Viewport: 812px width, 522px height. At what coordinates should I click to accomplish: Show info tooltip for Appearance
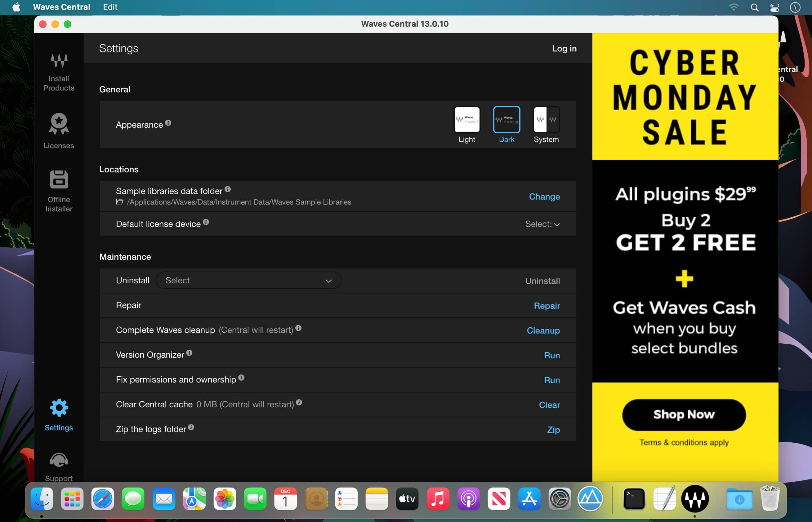168,123
